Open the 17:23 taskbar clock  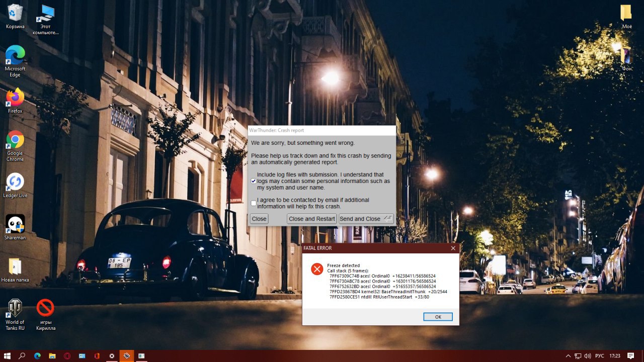(x=615, y=356)
